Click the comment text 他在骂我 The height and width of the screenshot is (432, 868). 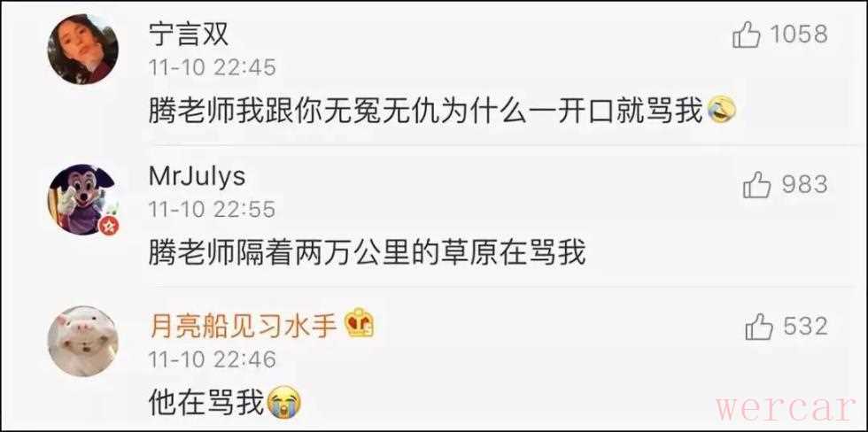[x=207, y=403]
